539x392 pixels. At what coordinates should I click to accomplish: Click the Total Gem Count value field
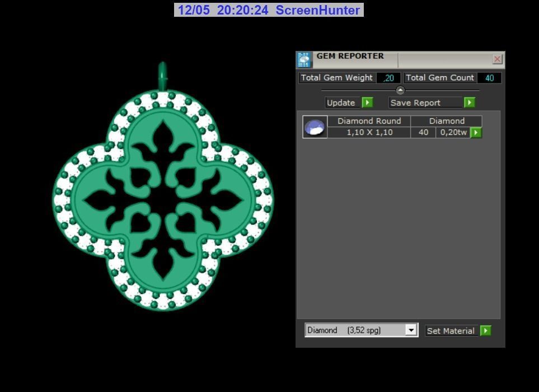[489, 78]
